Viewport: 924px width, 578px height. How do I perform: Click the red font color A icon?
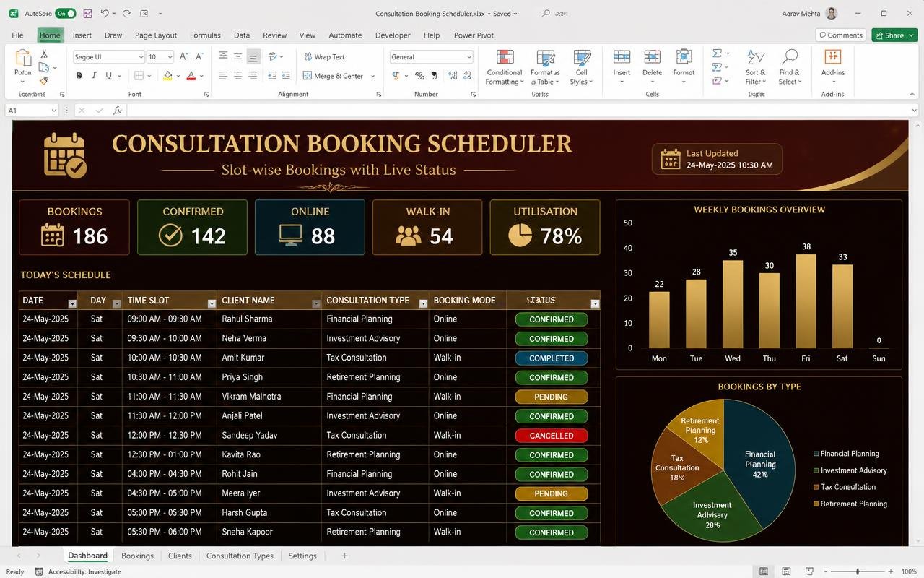(191, 76)
